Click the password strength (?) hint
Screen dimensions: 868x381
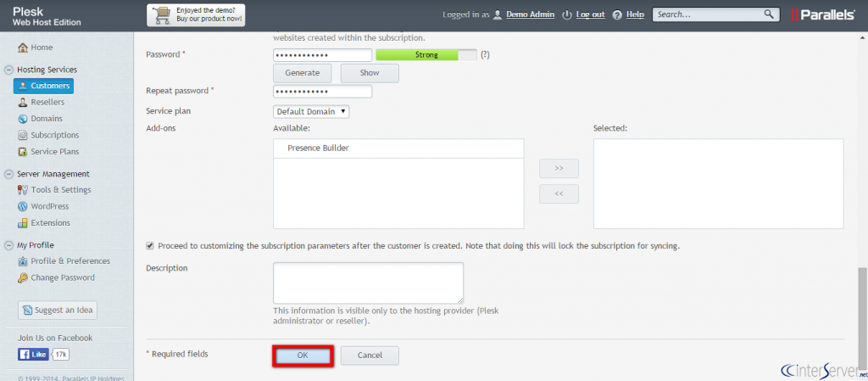(x=485, y=55)
